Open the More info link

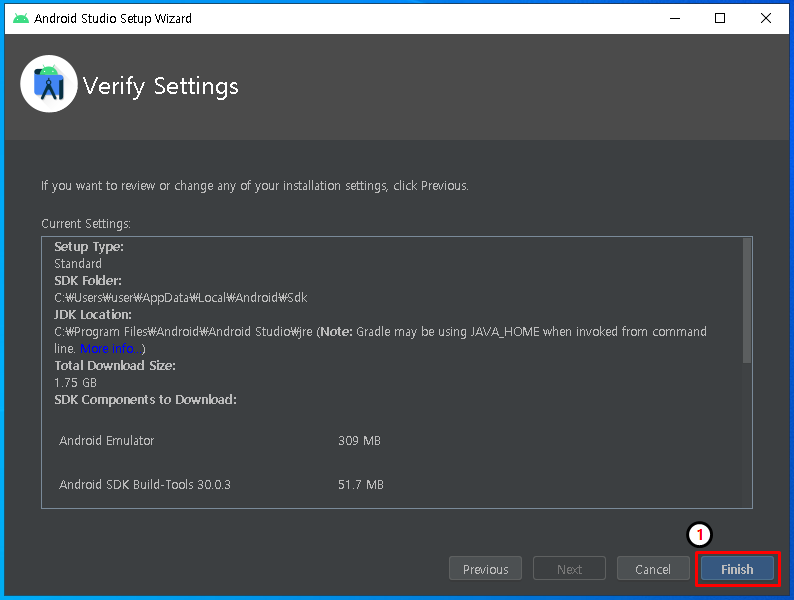click(111, 348)
